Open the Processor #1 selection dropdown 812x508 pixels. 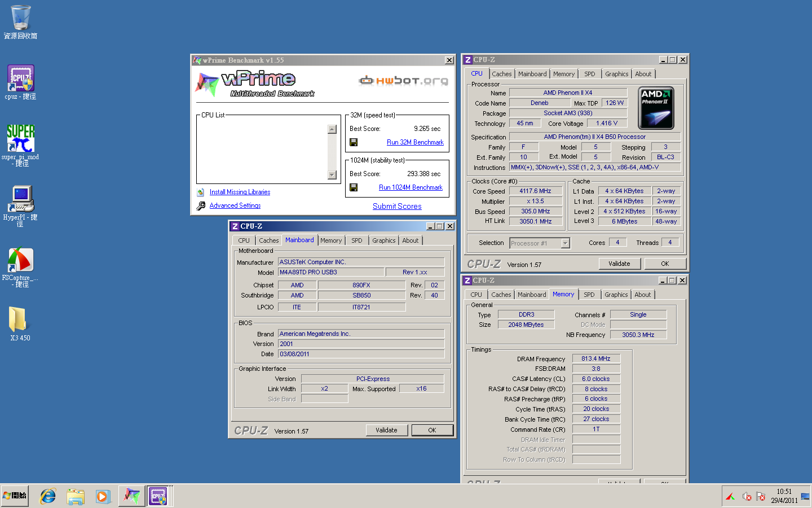[566, 243]
